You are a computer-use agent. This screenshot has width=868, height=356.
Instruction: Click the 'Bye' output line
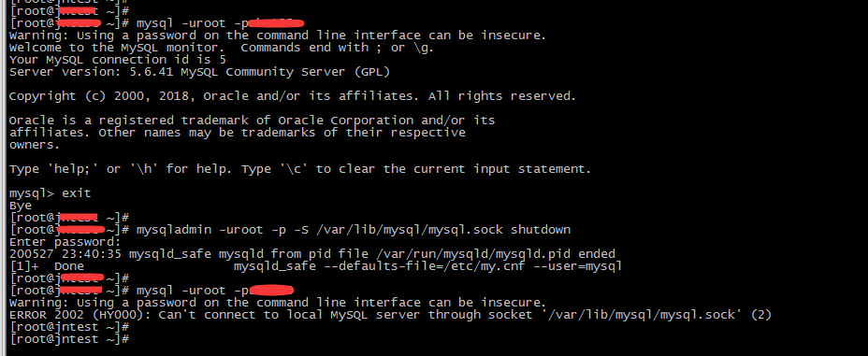[x=21, y=205]
